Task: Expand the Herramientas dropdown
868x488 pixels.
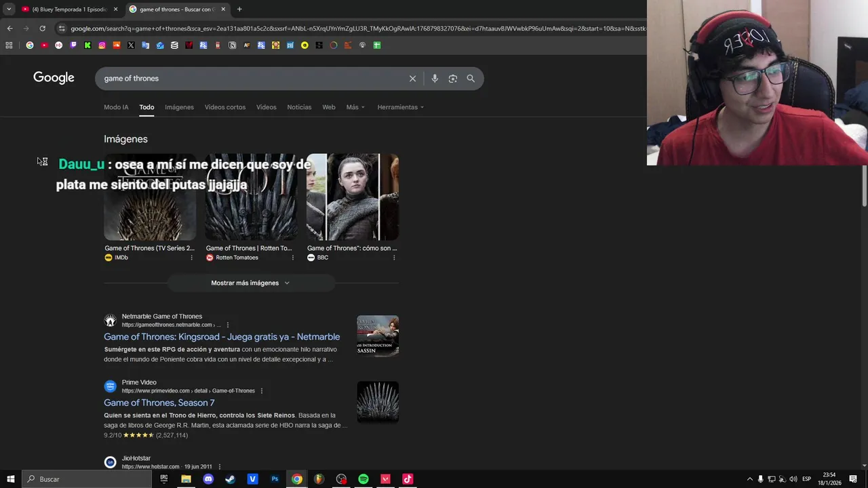Action: pos(400,107)
